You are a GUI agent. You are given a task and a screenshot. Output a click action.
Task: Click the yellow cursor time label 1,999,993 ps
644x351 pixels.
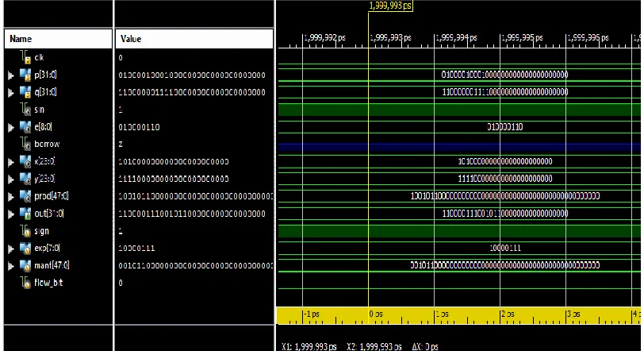[390, 6]
